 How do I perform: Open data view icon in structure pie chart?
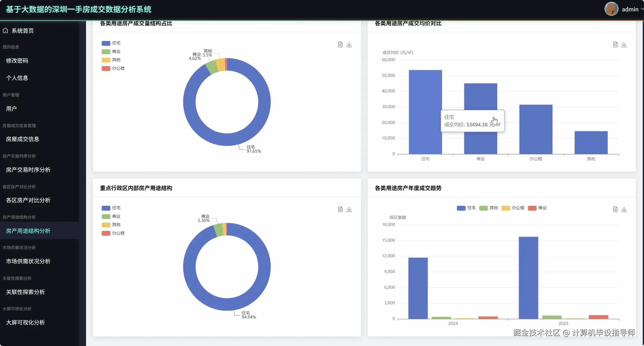click(x=340, y=45)
